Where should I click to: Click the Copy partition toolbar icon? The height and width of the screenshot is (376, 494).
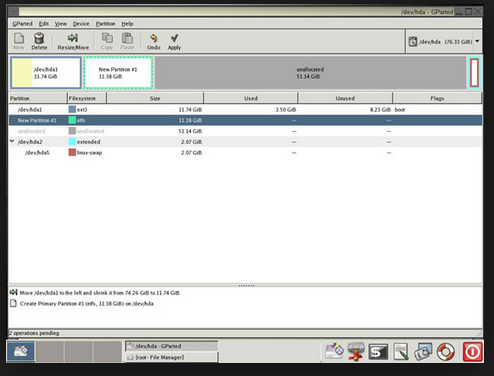pos(107,41)
